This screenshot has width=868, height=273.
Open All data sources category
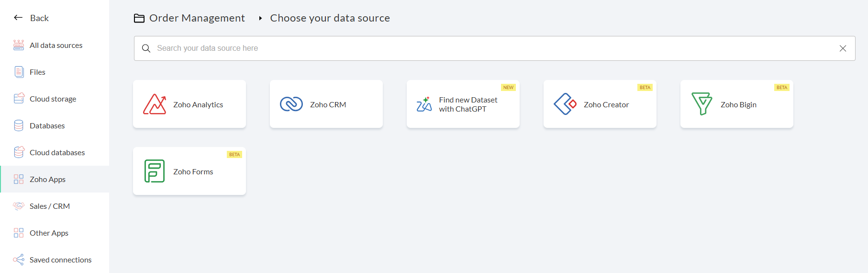pyautogui.click(x=56, y=45)
